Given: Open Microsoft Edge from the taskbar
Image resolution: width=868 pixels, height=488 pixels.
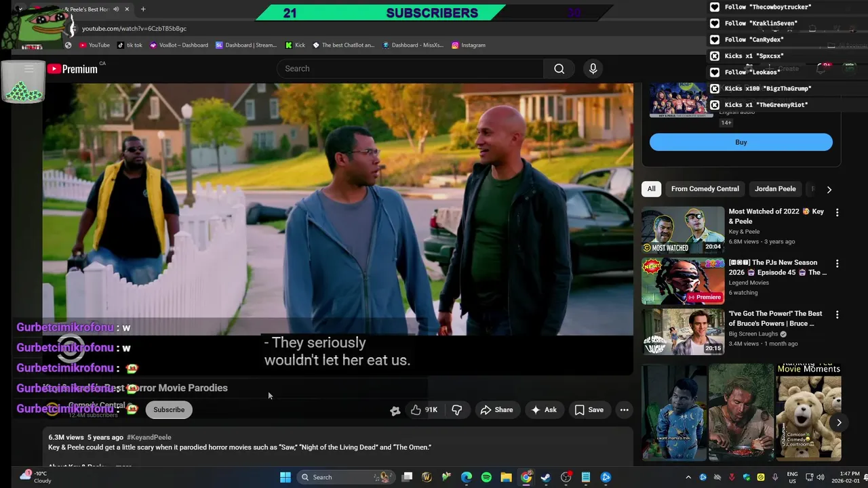Looking at the screenshot, I should [x=467, y=477].
